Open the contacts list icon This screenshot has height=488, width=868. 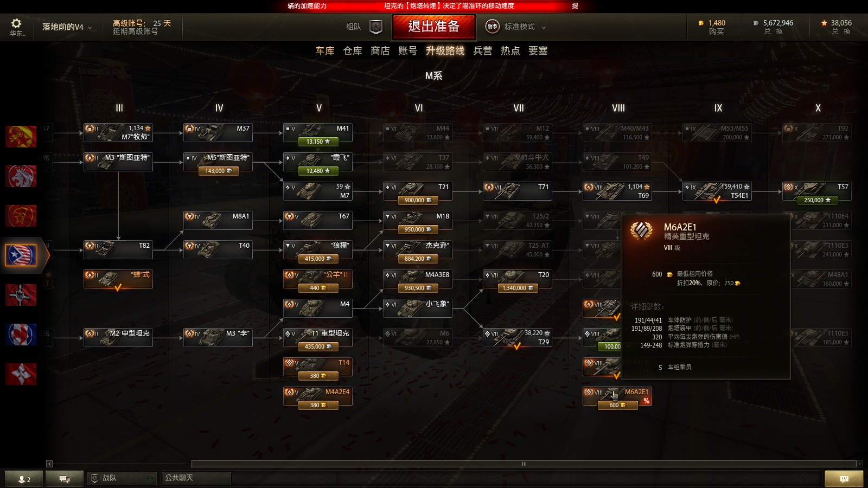click(24, 479)
